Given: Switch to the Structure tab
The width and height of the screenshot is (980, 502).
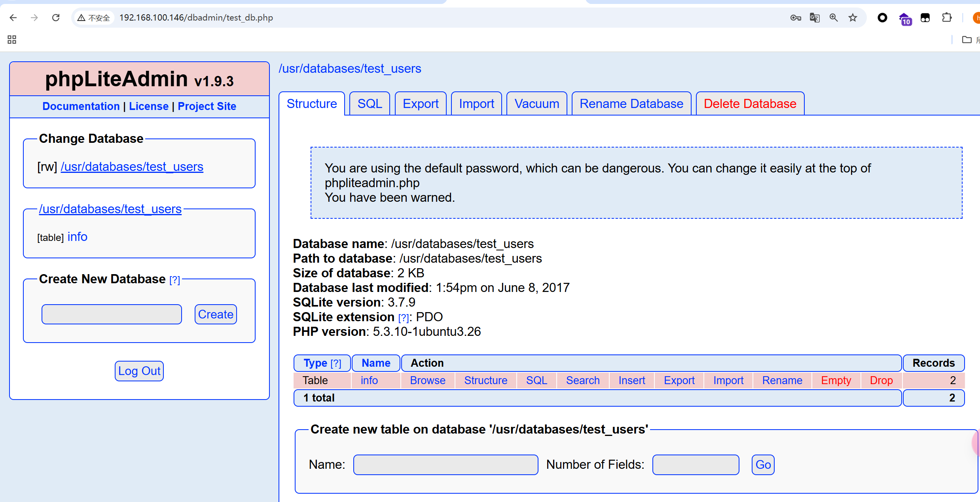Looking at the screenshot, I should [x=312, y=104].
